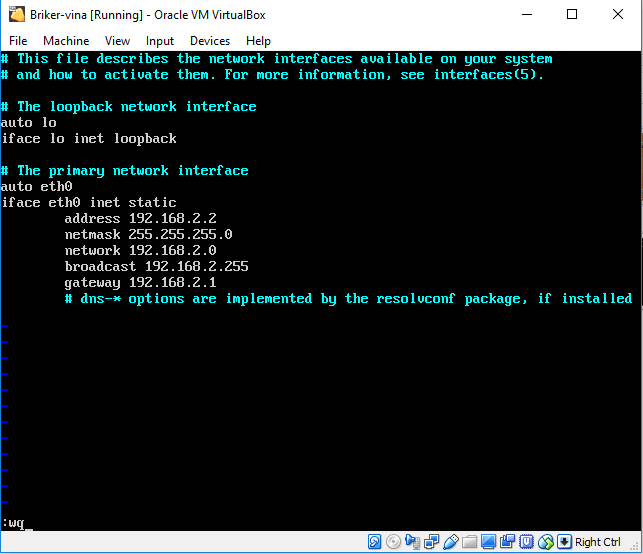Open the File menu

click(x=18, y=41)
